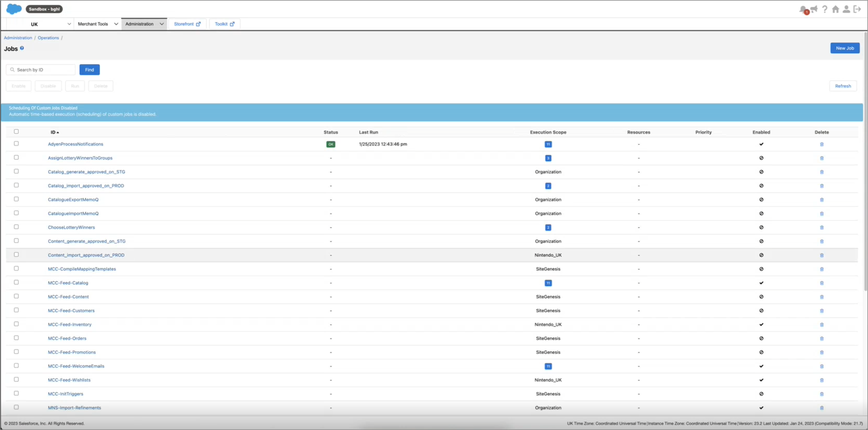868x430 pixels.
Task: Click the help icon beside Jobs title
Action: pyautogui.click(x=22, y=48)
